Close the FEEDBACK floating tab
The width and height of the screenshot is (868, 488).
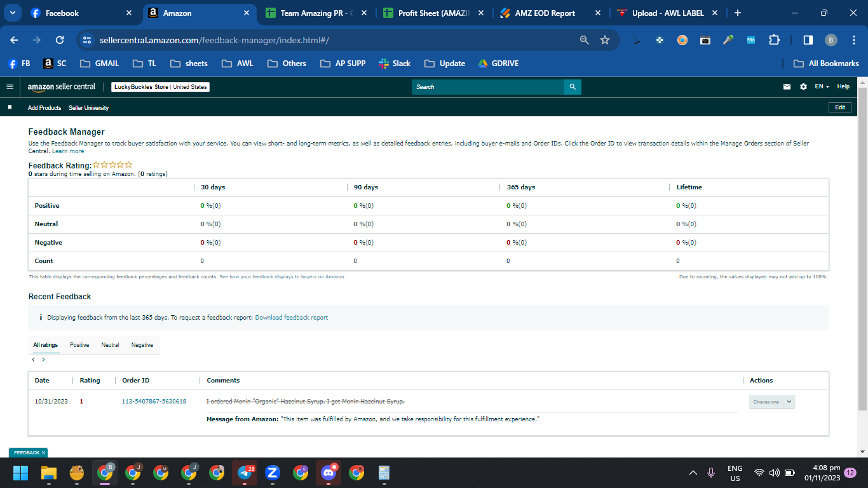44,453
